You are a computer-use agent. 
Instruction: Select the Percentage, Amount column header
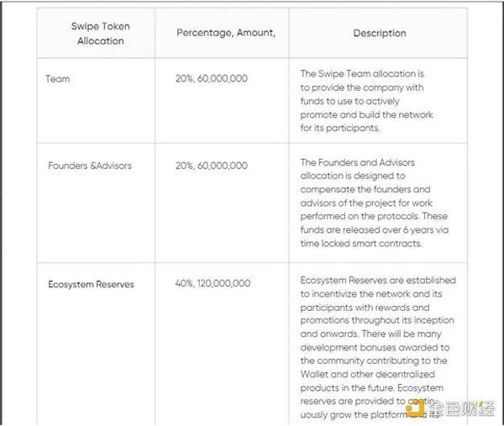(226, 33)
